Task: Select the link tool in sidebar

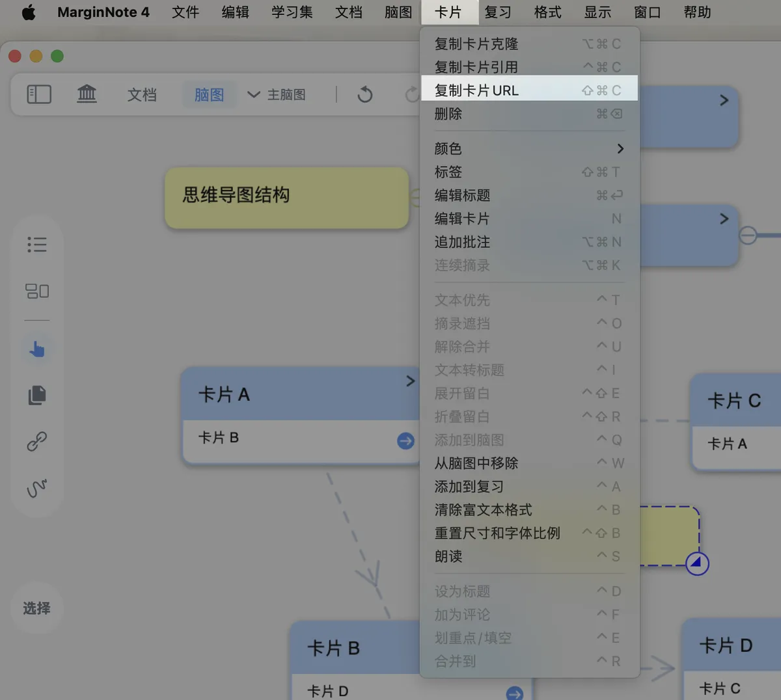Action: (37, 441)
